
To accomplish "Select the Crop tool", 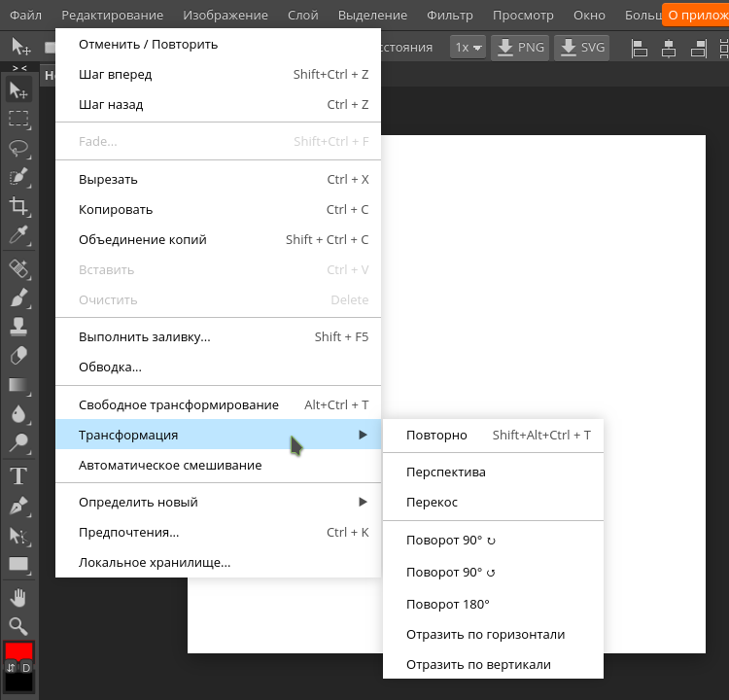I will [x=18, y=206].
